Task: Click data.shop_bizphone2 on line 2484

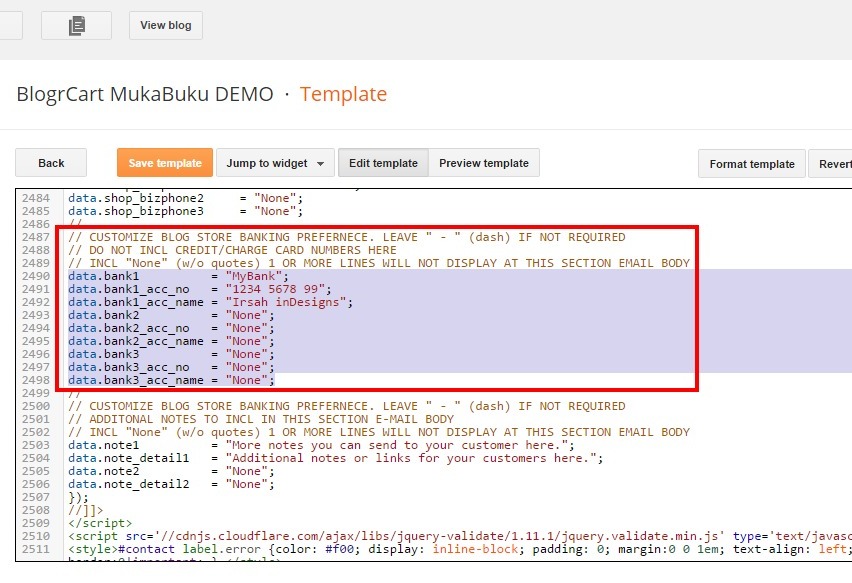Action: click(x=136, y=198)
